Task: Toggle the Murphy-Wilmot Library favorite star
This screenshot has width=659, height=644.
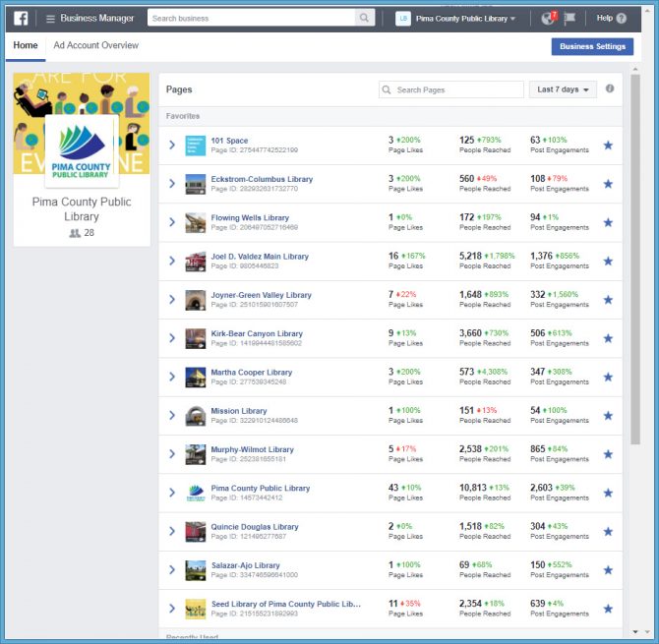Action: pos(608,454)
